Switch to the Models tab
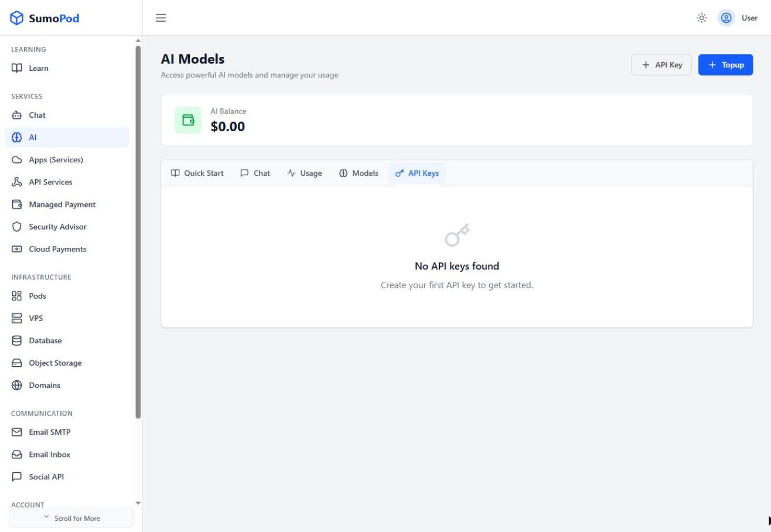This screenshot has width=771, height=532. pos(359,173)
